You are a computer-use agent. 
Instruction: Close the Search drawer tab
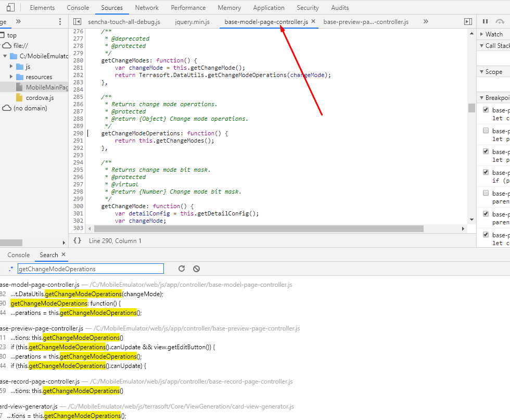[63, 254]
